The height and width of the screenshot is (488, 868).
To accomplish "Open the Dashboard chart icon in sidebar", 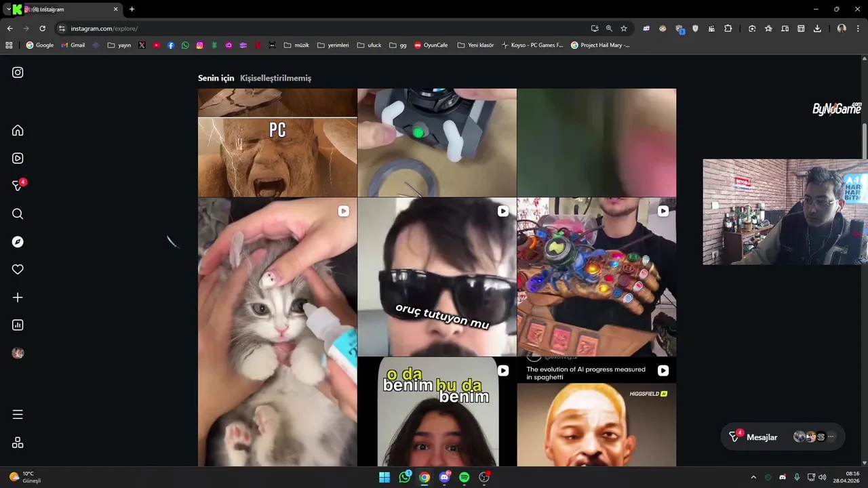I will (x=18, y=325).
